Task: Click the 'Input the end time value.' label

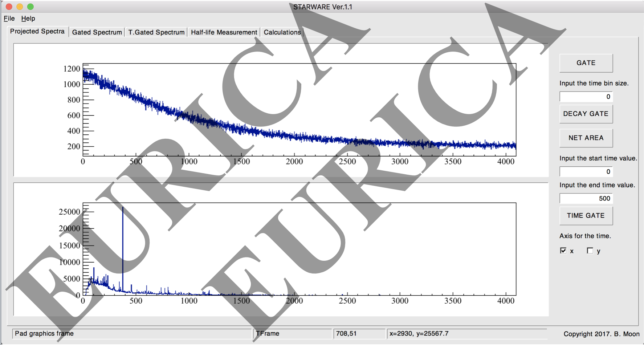Action: tap(597, 185)
